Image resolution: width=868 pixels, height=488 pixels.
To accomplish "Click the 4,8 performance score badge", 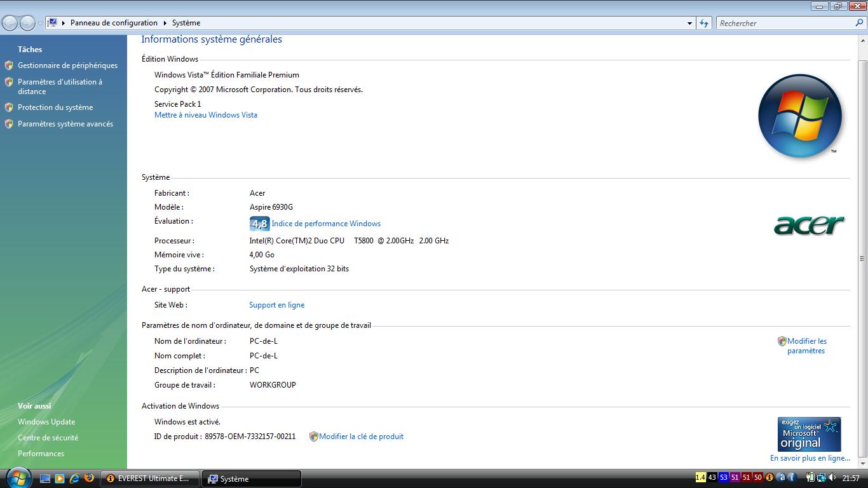I will point(259,224).
